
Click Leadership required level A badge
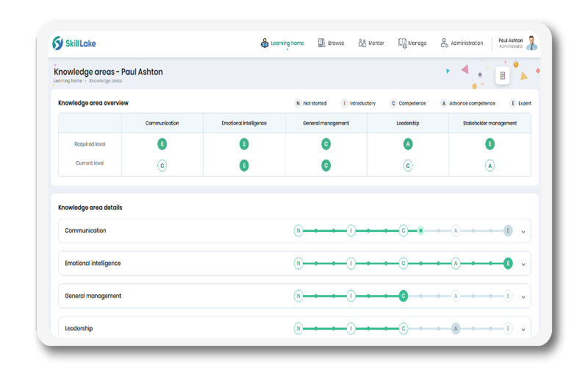(408, 144)
